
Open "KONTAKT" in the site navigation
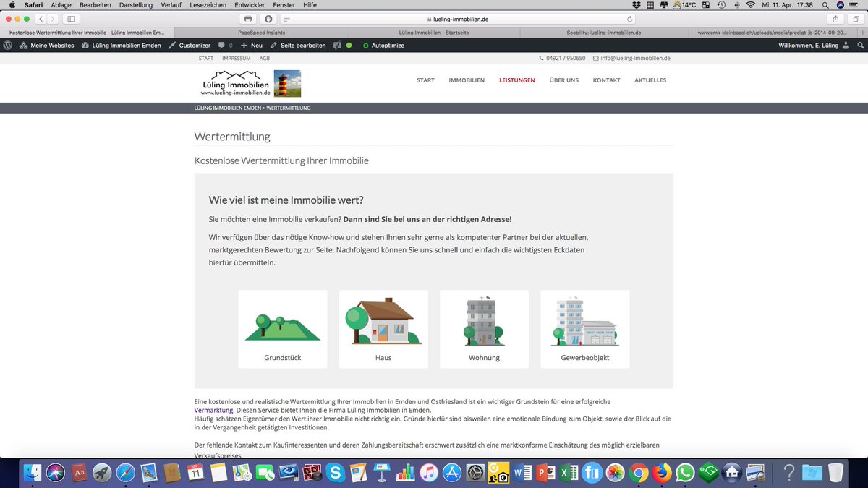tap(606, 80)
